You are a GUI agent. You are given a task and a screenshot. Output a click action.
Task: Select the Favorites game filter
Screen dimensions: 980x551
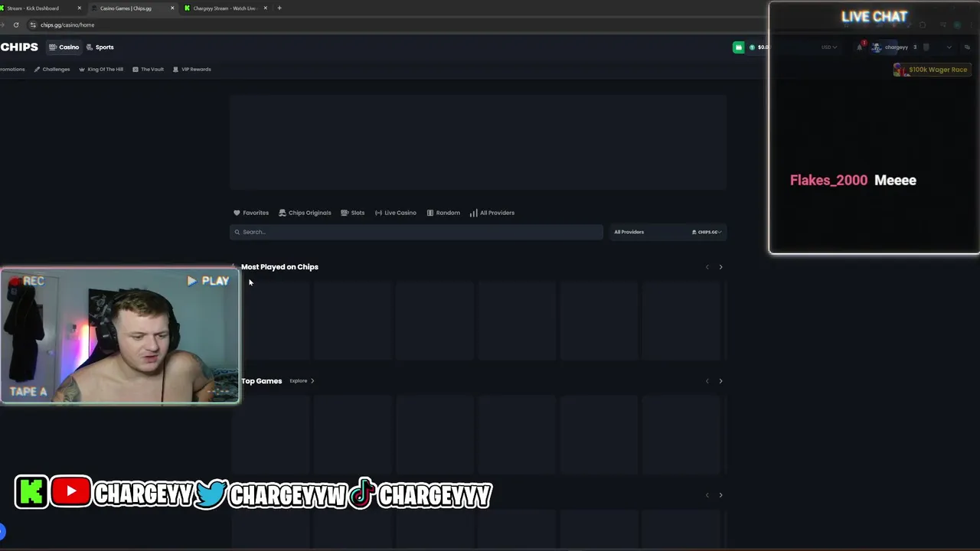click(x=251, y=213)
